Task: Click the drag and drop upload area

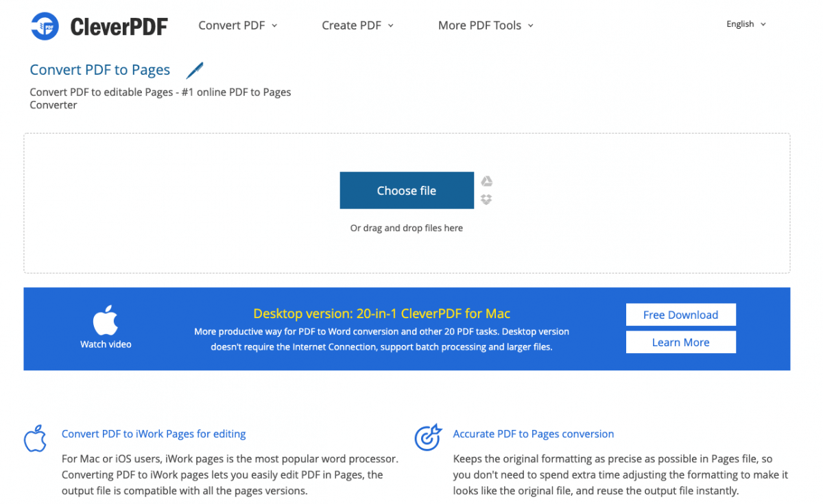Action: pyautogui.click(x=406, y=228)
